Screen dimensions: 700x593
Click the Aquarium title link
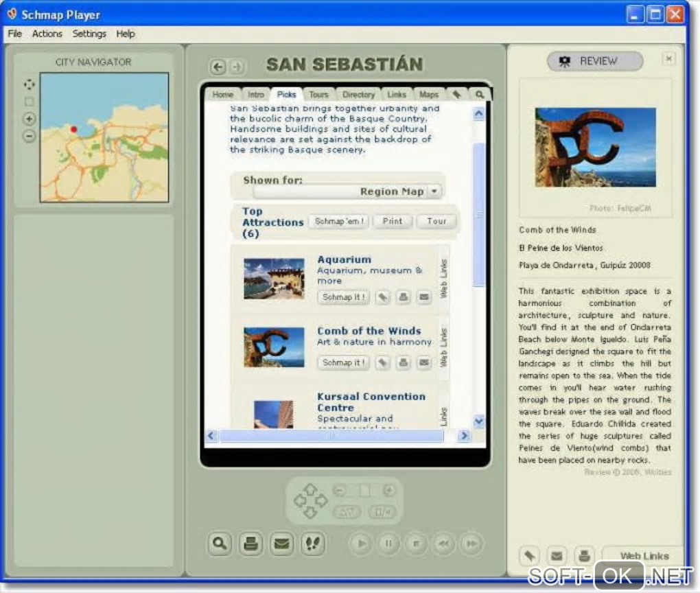[345, 259]
